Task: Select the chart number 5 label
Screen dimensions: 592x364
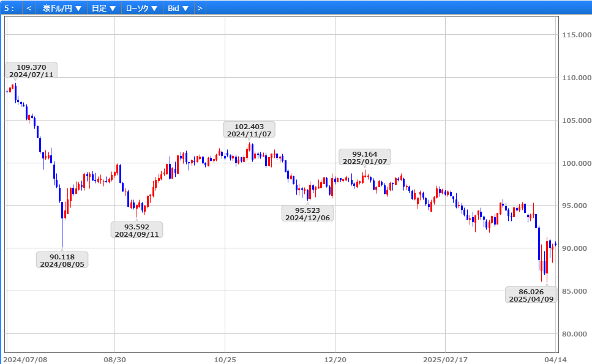Action: coord(9,9)
